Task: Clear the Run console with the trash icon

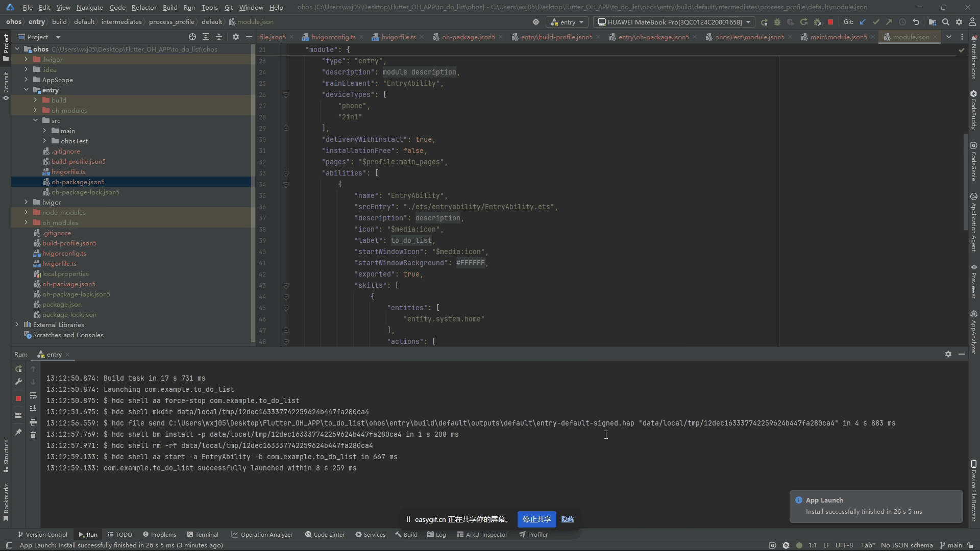Action: point(33,435)
